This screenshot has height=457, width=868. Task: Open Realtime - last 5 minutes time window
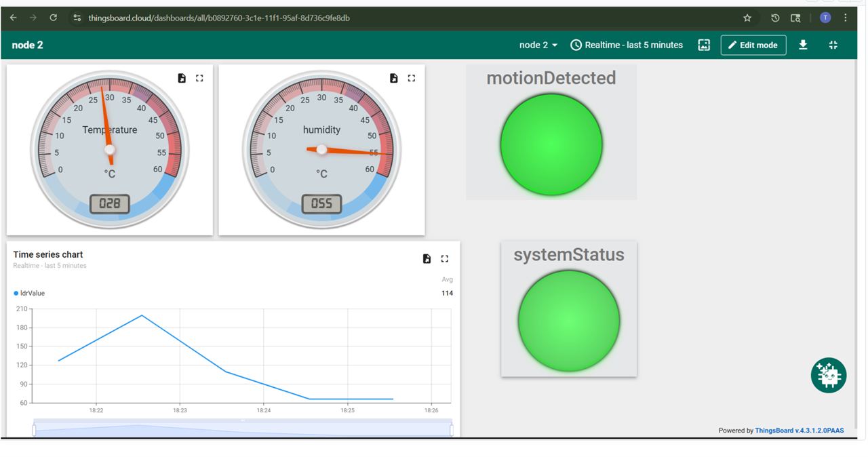pyautogui.click(x=627, y=45)
